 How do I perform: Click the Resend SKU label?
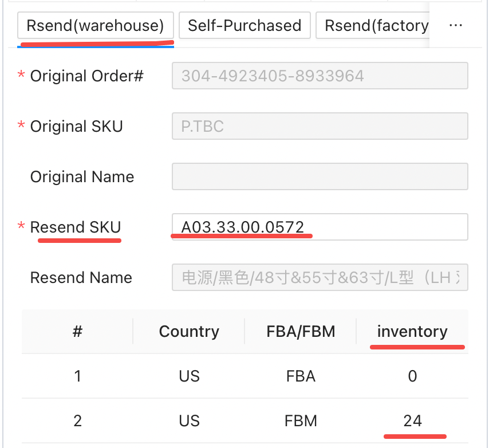pos(76,227)
